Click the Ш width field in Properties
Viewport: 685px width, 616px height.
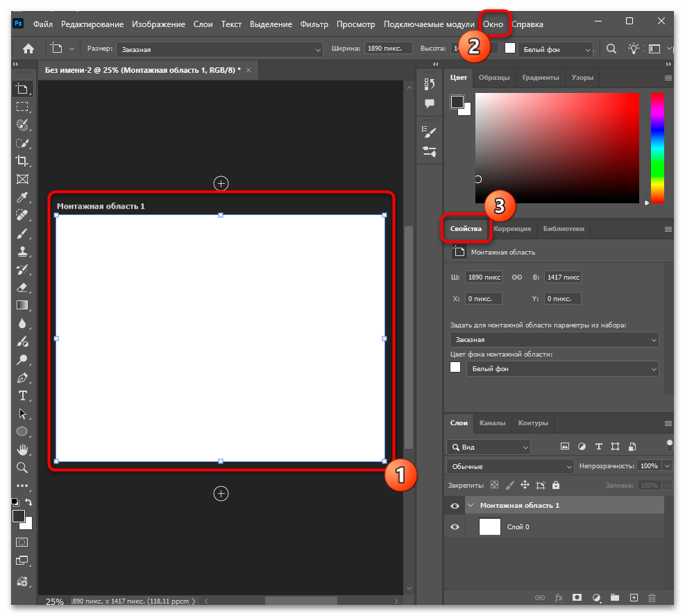(484, 277)
